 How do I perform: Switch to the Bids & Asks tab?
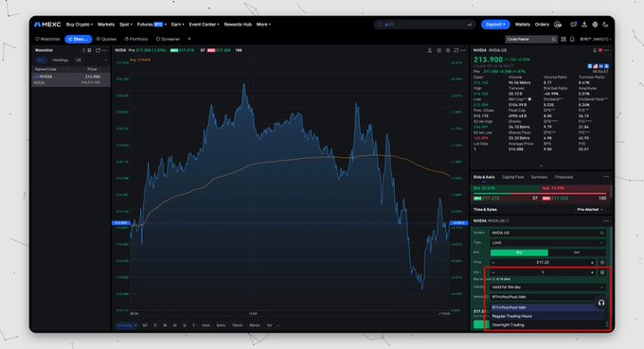click(484, 177)
